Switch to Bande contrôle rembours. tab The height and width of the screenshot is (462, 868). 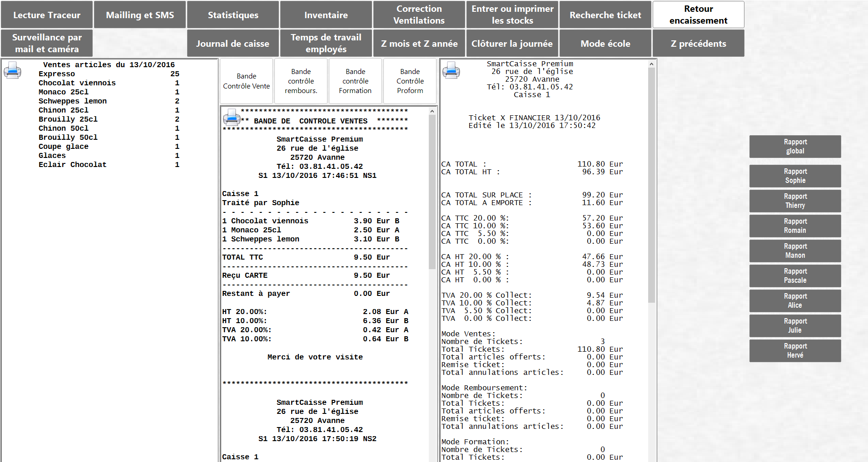click(x=301, y=81)
